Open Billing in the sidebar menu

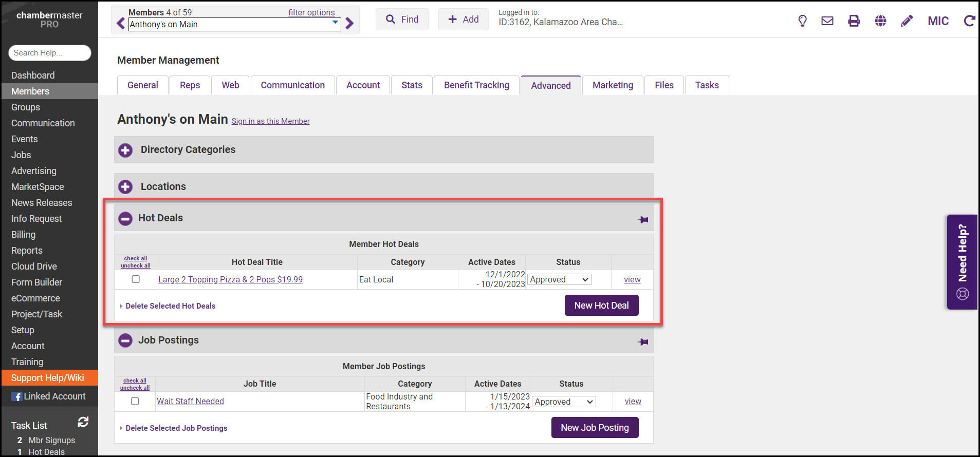[24, 235]
